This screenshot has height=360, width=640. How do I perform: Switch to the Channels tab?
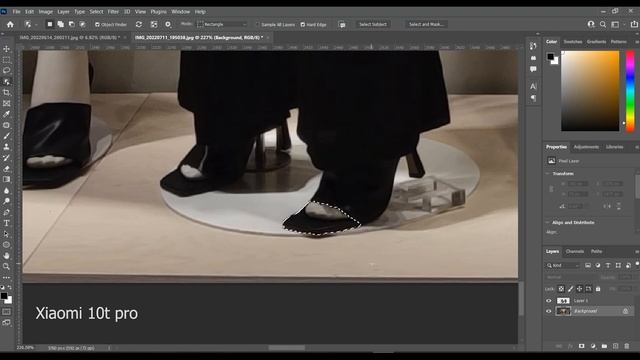[575, 251]
